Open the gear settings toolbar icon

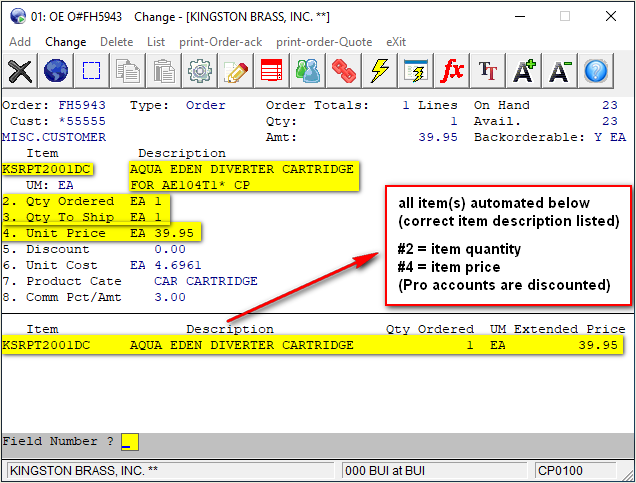click(199, 71)
